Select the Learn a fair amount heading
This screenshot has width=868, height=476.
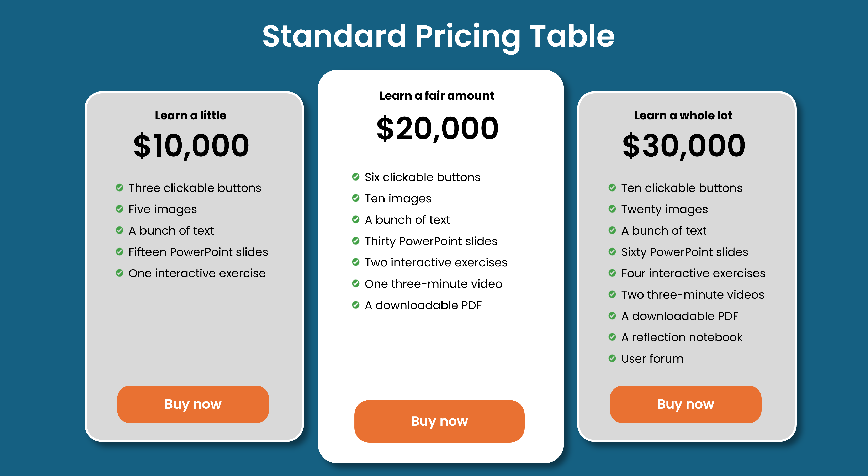pos(437,95)
